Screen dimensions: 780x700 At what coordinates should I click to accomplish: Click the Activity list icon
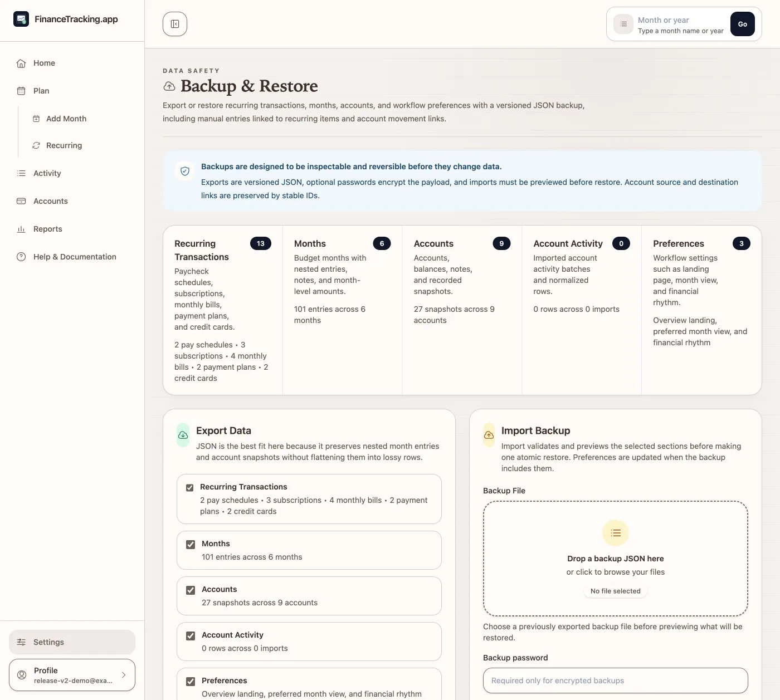pyautogui.click(x=21, y=173)
